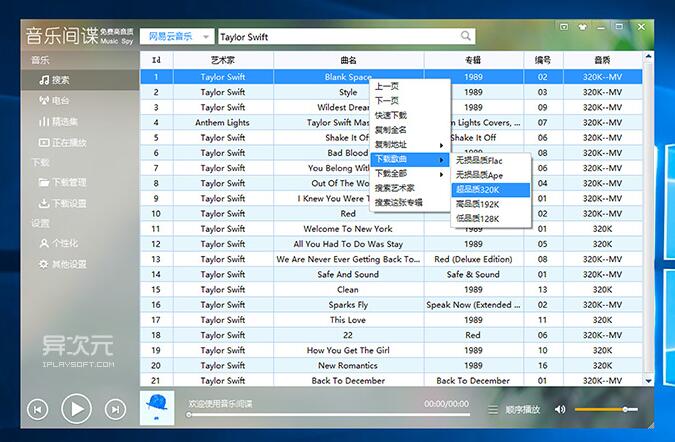Download as 超品质320K
Image resolution: width=675 pixels, height=442 pixels.
point(491,190)
